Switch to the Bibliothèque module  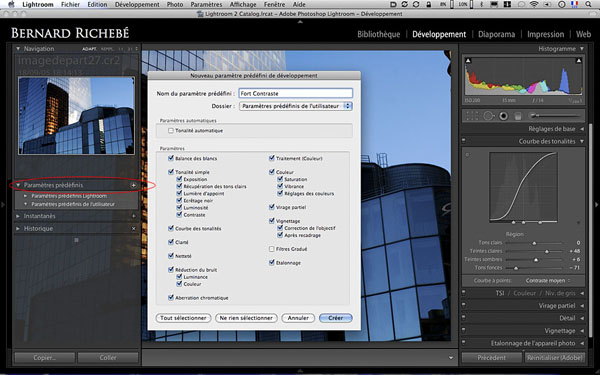[x=378, y=34]
